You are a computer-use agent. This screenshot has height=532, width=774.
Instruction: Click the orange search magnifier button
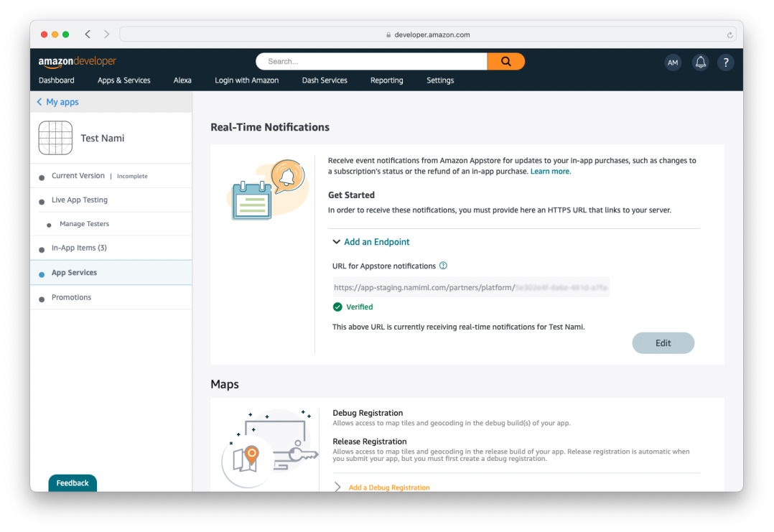pos(505,61)
